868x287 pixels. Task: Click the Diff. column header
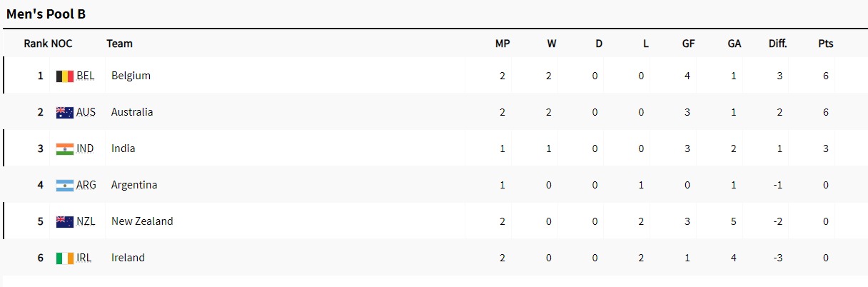(778, 44)
